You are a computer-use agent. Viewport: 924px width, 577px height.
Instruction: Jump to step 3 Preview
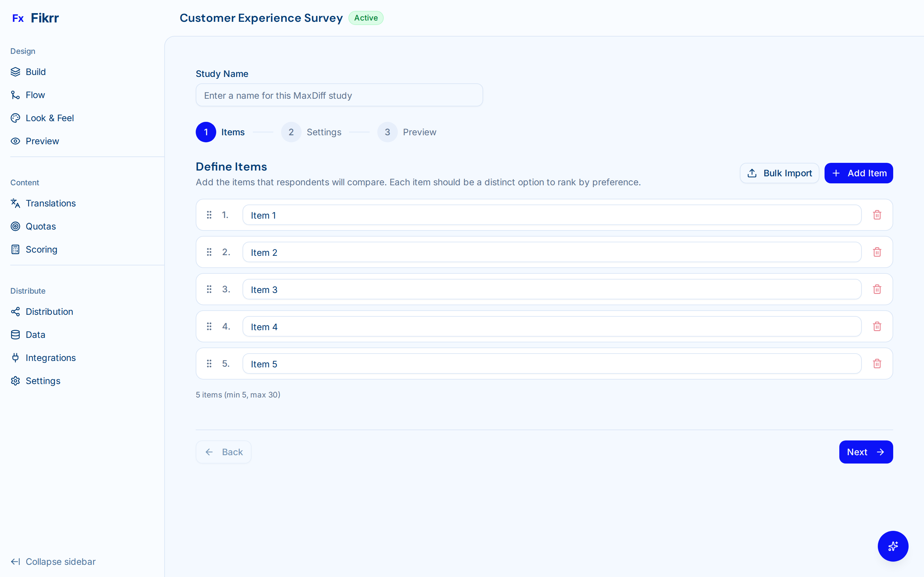click(407, 132)
